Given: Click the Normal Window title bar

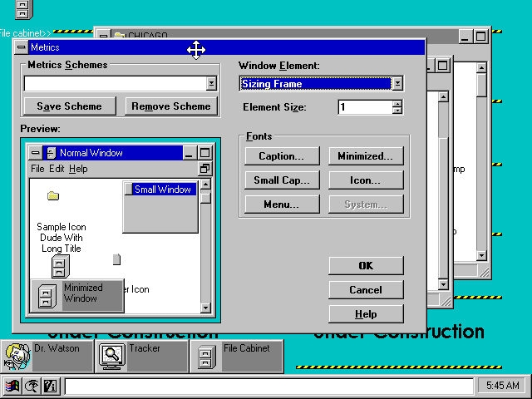Looking at the screenshot, I should 113,153.
